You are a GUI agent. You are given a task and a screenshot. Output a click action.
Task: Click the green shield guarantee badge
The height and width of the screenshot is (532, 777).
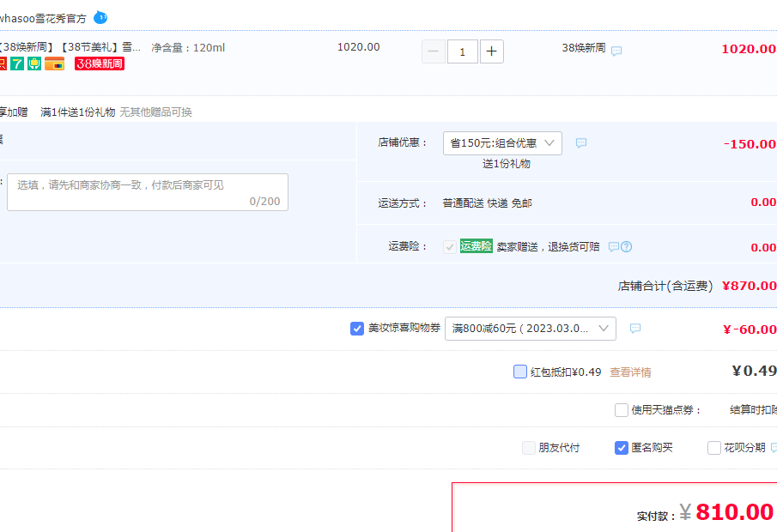click(34, 63)
